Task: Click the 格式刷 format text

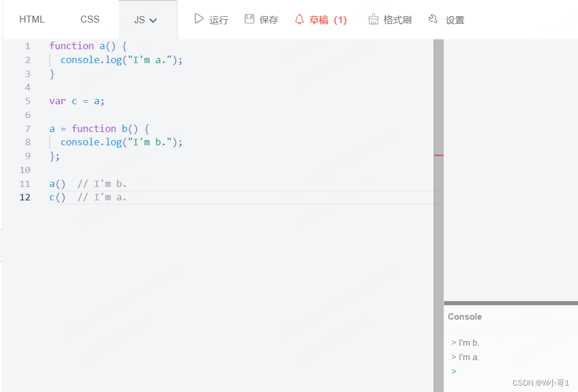Action: (x=397, y=20)
